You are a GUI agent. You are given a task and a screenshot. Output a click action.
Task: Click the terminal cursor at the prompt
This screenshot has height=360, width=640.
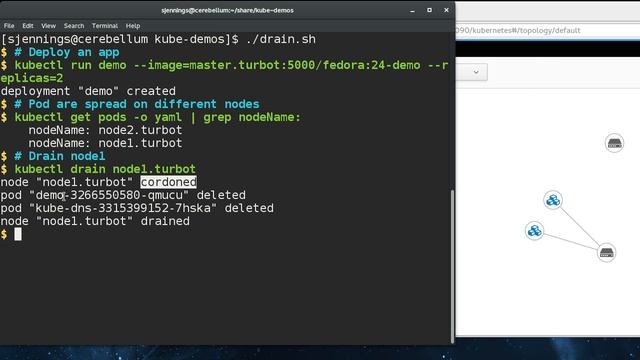pyautogui.click(x=18, y=234)
